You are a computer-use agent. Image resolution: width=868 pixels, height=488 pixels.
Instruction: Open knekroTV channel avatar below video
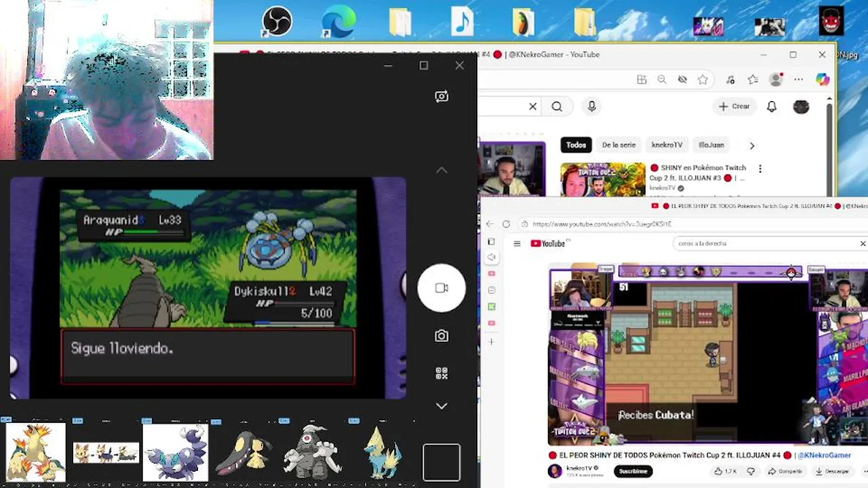[x=555, y=471]
